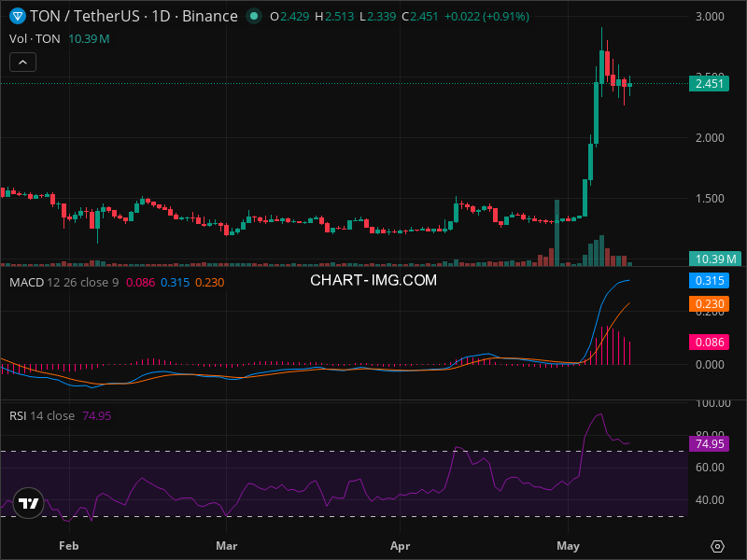Viewport: 747px width, 560px height.
Task: Click the 1.500 price axis label
Action: tap(710, 199)
